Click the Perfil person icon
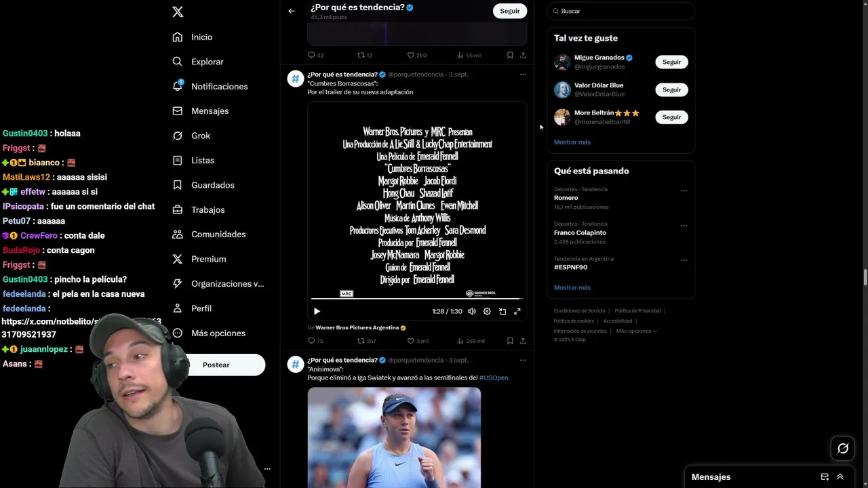 [178, 308]
